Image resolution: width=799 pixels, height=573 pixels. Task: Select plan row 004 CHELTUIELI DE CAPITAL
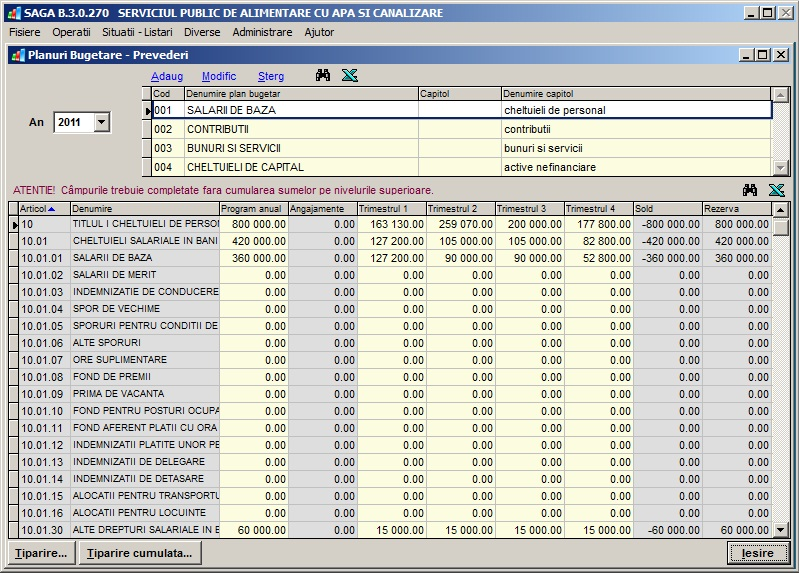461,167
